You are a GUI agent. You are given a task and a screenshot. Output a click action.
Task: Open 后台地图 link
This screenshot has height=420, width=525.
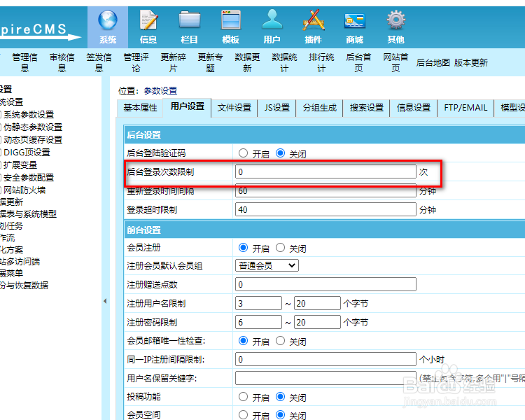click(433, 62)
